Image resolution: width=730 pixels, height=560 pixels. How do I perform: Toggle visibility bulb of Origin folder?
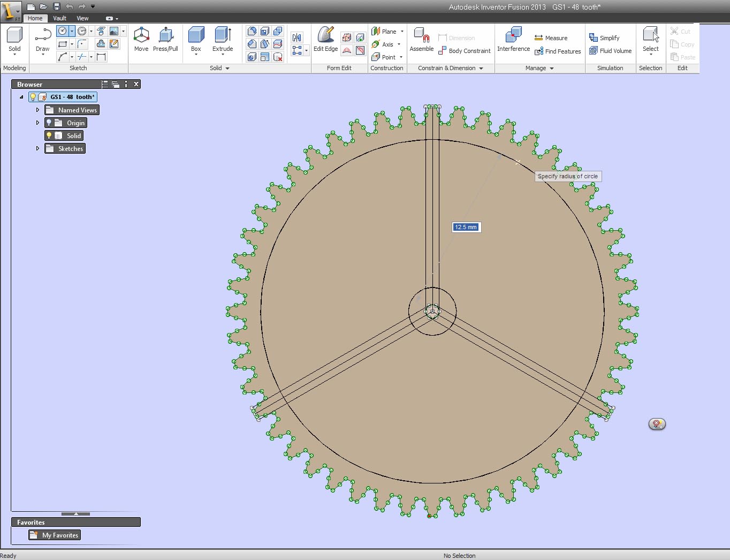click(49, 123)
